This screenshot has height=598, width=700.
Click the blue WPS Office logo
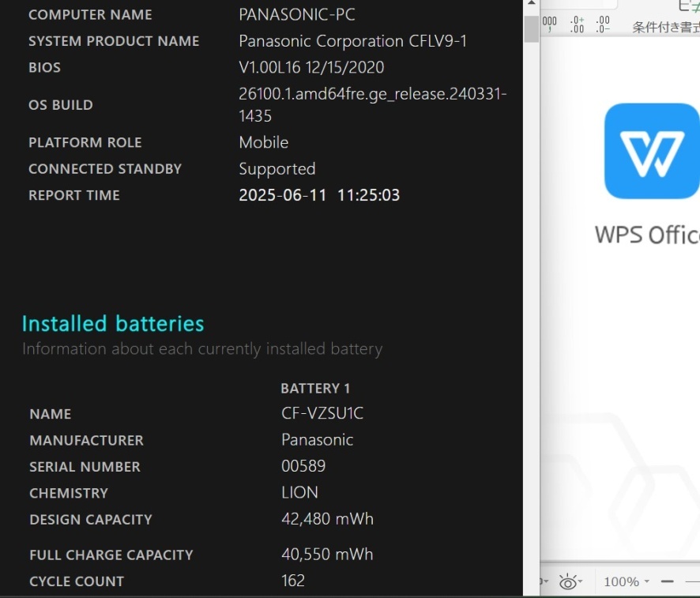click(652, 151)
